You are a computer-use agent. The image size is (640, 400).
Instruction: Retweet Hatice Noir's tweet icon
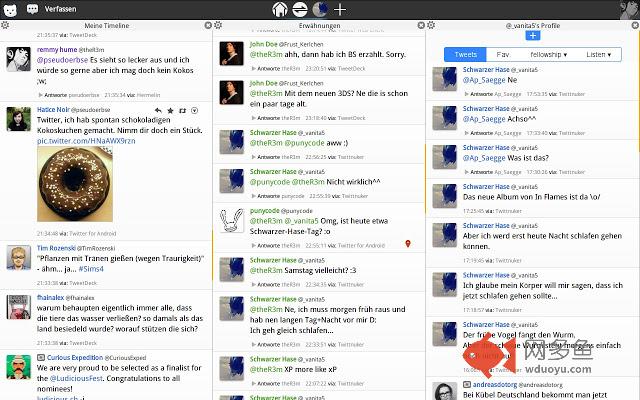point(182,110)
